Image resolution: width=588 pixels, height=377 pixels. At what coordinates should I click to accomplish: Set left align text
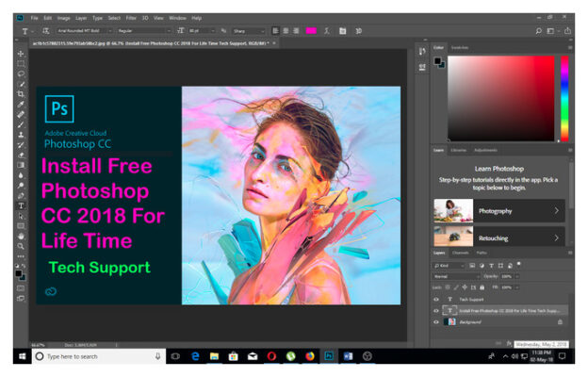[x=275, y=31]
